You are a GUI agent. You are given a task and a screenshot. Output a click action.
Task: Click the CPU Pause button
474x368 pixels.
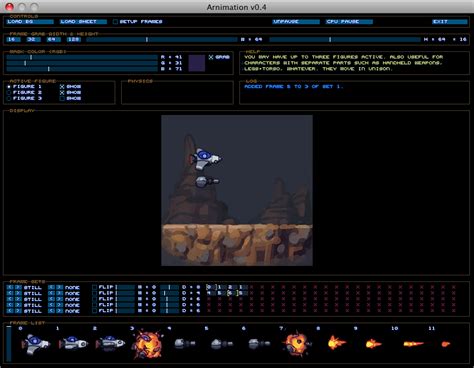click(349, 22)
